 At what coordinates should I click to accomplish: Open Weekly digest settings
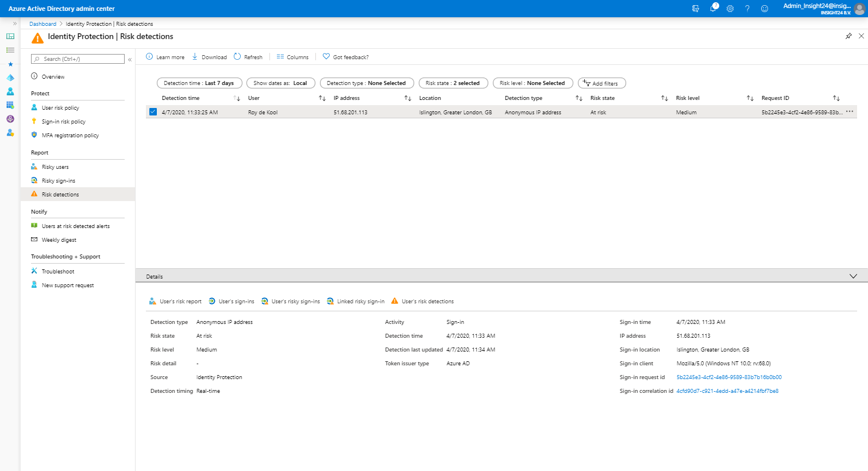click(x=59, y=240)
